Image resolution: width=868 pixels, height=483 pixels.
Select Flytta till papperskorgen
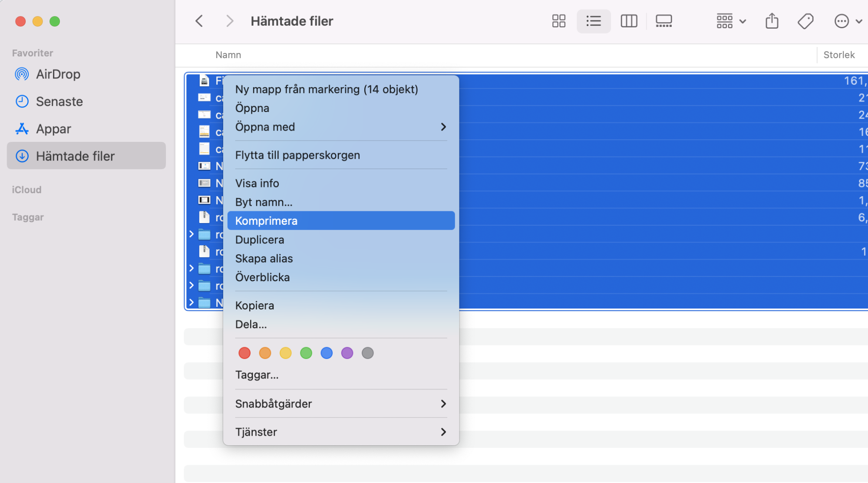pos(341,155)
